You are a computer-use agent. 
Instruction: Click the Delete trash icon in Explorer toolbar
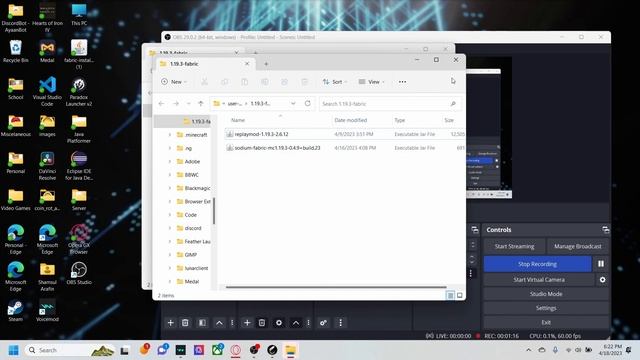[304, 82]
